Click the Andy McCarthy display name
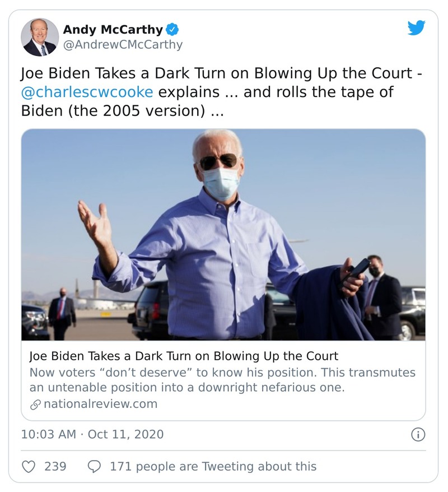This screenshot has height=492, width=448. coord(113,30)
